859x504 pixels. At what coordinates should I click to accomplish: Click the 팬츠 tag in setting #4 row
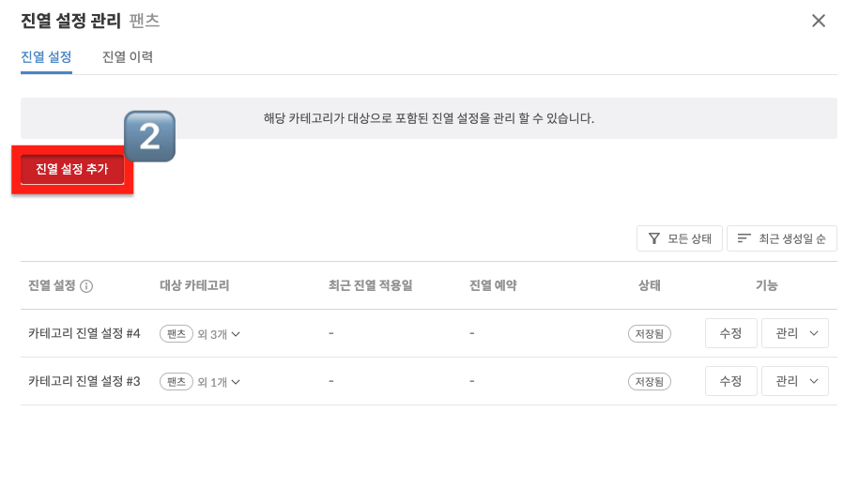176,334
